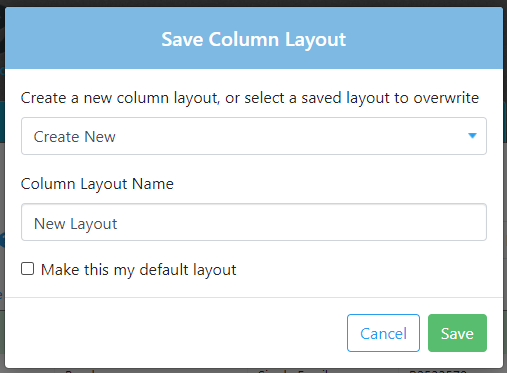Click the instruction text about overwriting a layout
This screenshot has width=507, height=373.
(250, 98)
